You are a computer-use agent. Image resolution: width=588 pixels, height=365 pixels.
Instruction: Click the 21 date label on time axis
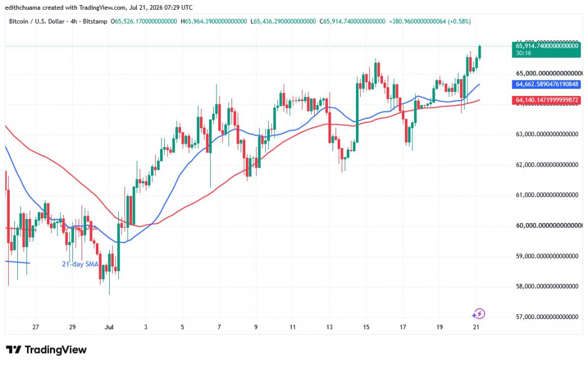[x=476, y=327]
